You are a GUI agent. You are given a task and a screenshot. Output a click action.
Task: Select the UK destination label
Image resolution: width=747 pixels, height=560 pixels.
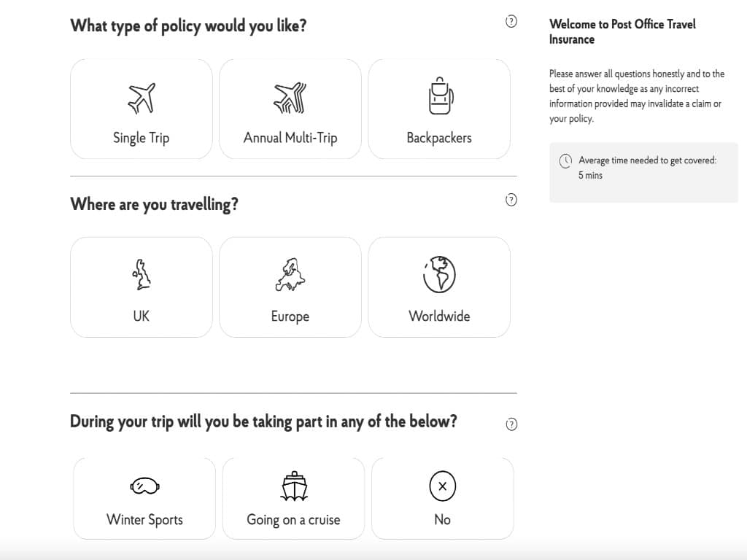pyautogui.click(x=142, y=316)
